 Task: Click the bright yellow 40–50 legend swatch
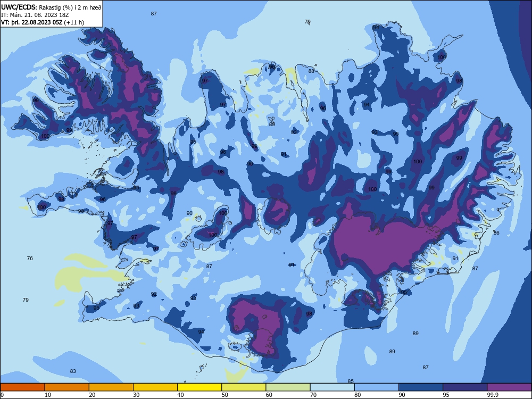tap(199, 387)
